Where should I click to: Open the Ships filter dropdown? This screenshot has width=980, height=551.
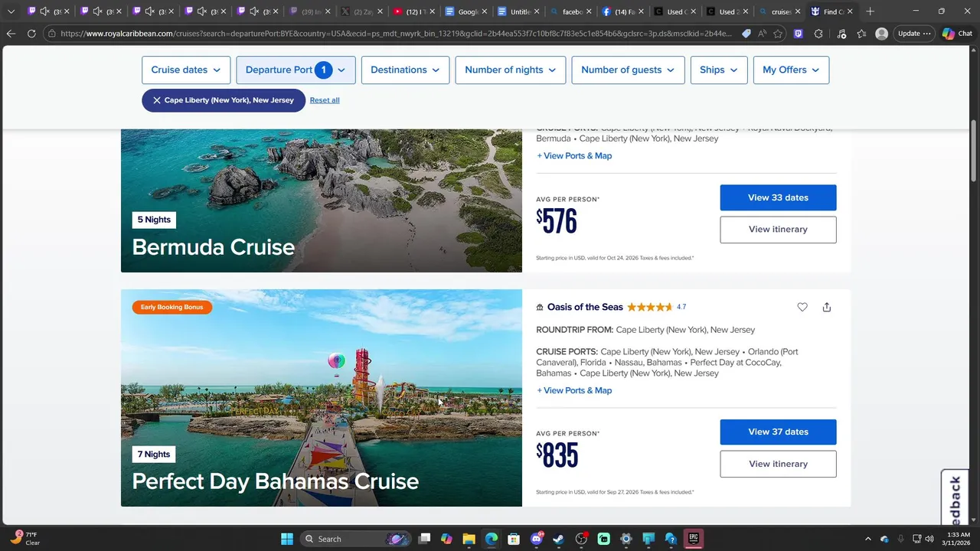[718, 70]
